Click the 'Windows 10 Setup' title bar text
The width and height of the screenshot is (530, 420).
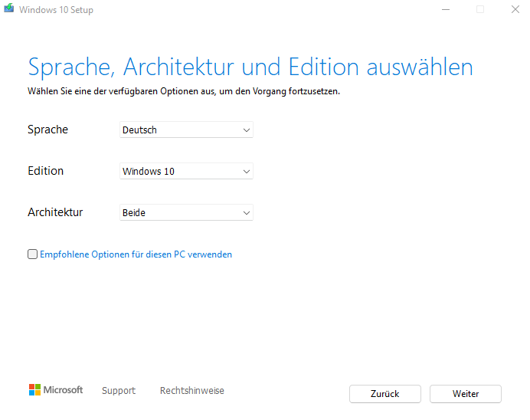click(x=57, y=10)
